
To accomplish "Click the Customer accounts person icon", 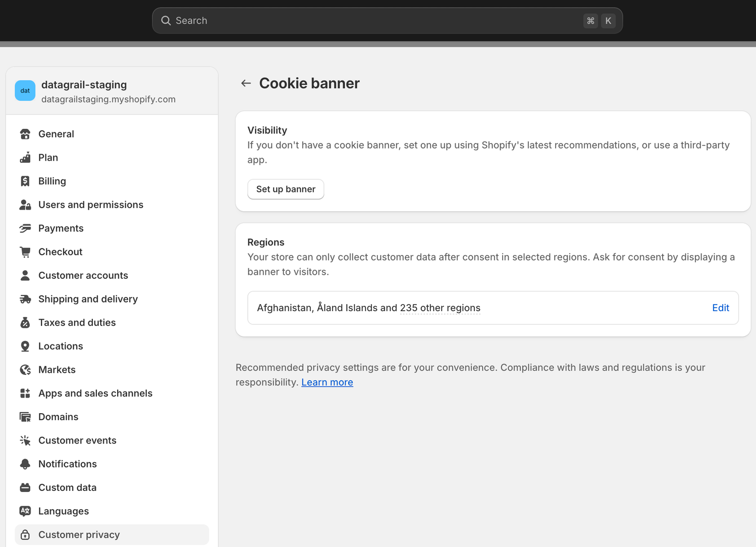I will (x=25, y=275).
